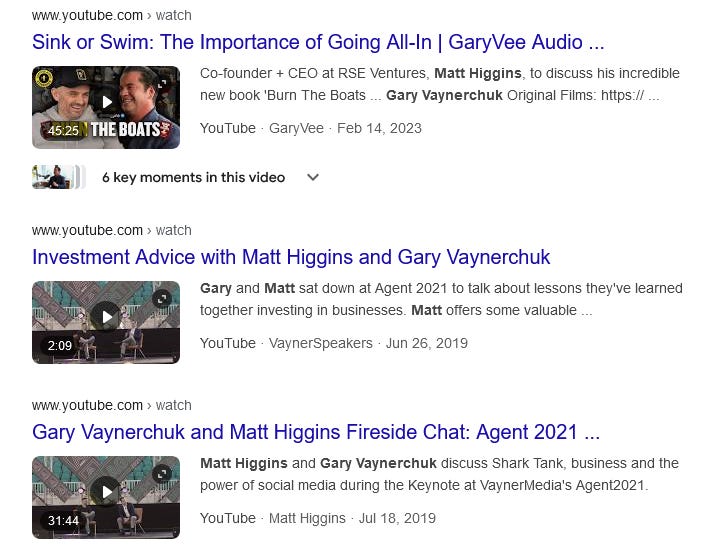Expand preview icon on the 31:44 video thumbnail

point(162,474)
